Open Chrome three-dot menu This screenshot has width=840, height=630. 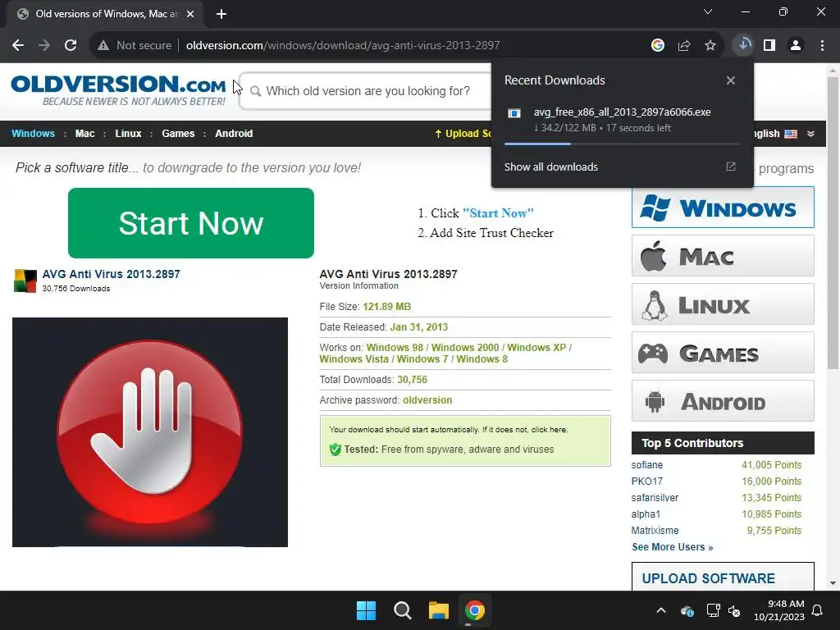click(822, 46)
